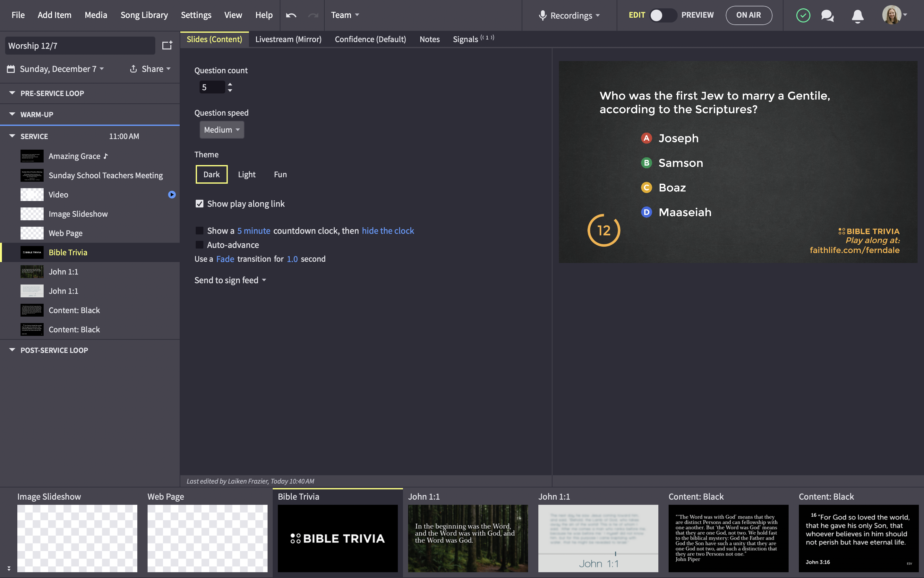Click the signal count indicator beside Signals
Viewport: 924px width, 578px height.
(487, 38)
